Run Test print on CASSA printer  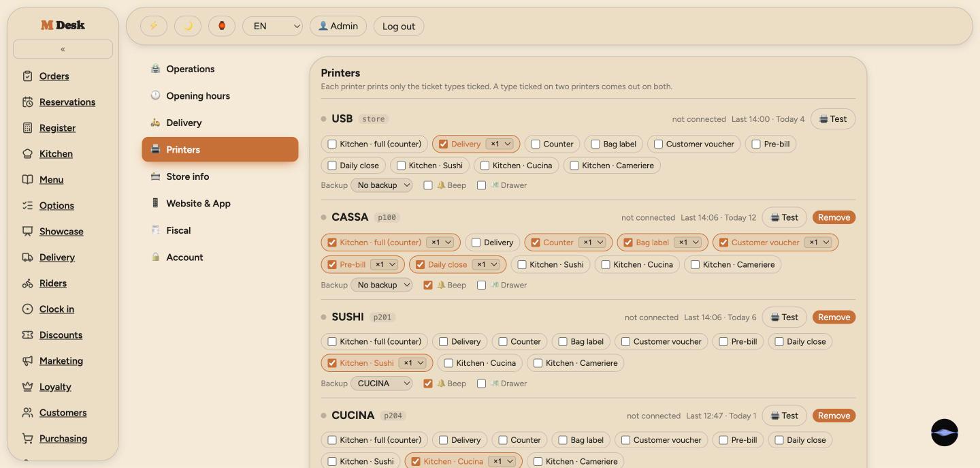point(784,217)
